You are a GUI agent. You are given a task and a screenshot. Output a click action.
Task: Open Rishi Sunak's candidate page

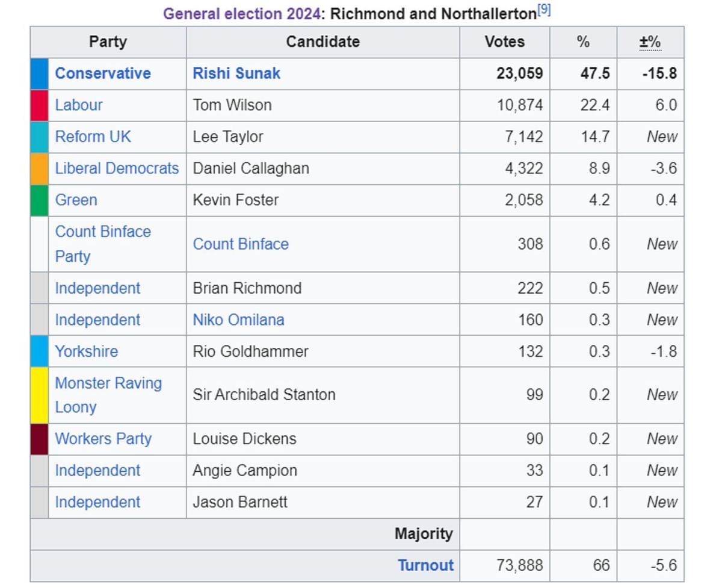tap(236, 73)
